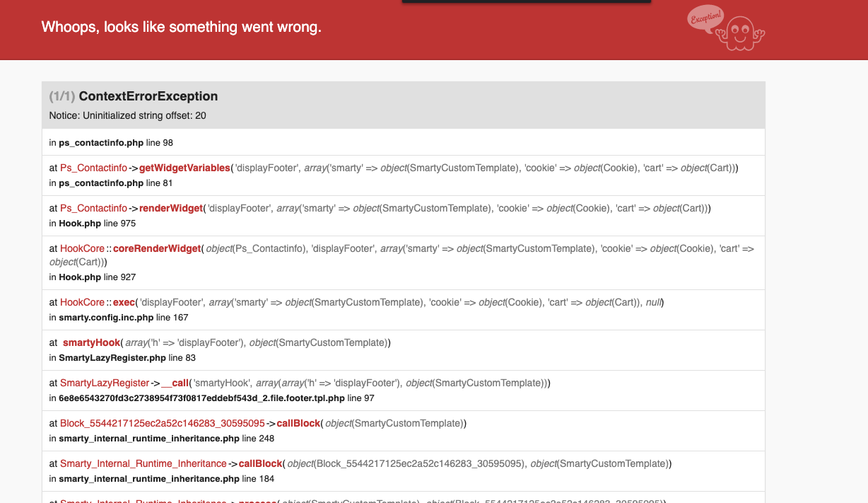Click the Block_5544217125ec2a52c146283_30595095 class link

(162, 424)
